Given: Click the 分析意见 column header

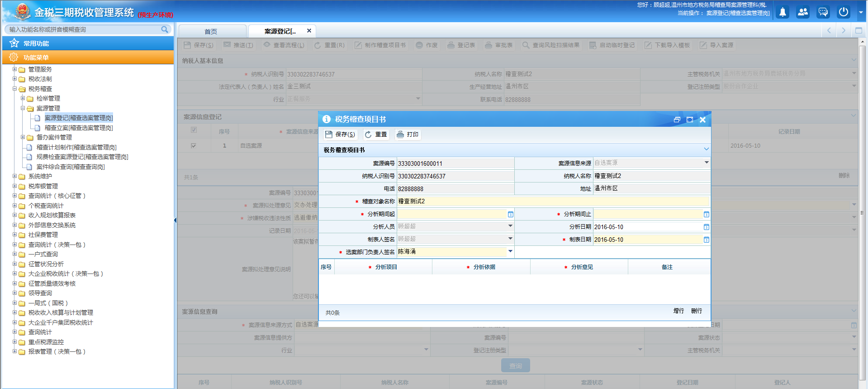Looking at the screenshot, I should point(579,267).
